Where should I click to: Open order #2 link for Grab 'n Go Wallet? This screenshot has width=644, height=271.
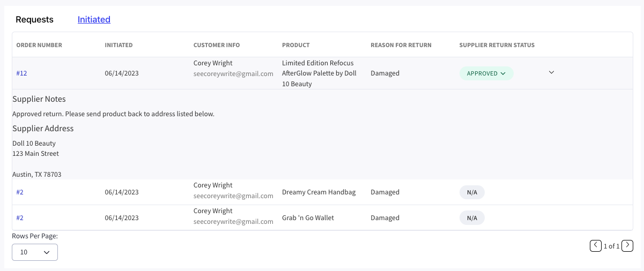[x=20, y=218]
